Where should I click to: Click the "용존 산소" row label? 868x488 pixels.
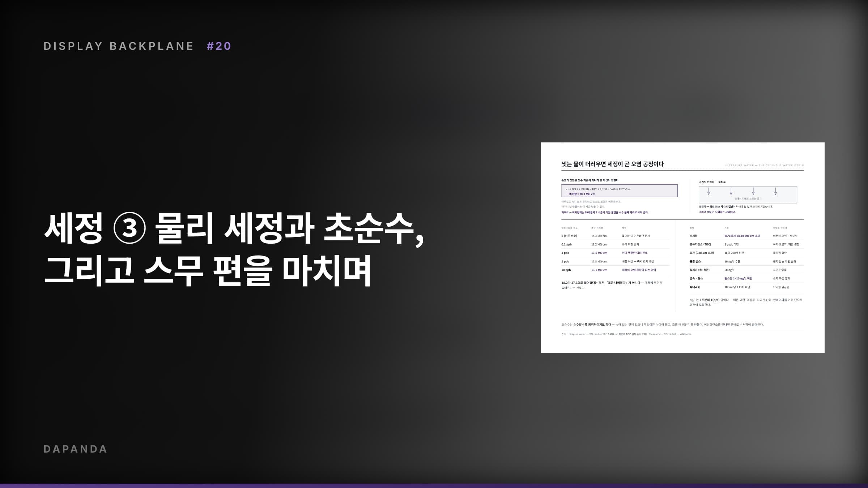(x=695, y=261)
